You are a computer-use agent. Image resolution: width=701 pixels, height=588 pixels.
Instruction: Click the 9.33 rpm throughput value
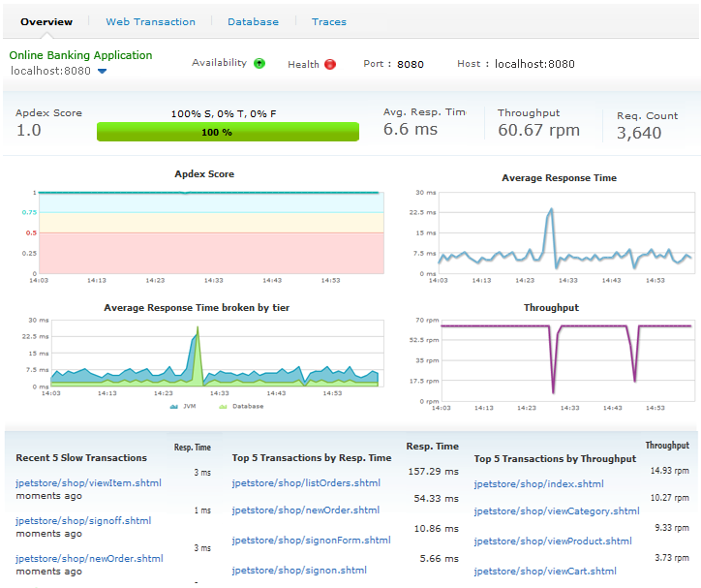click(672, 528)
